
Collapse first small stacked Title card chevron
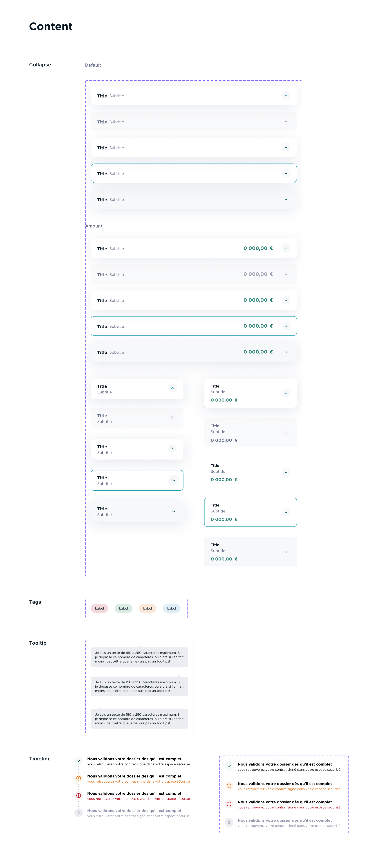(172, 388)
